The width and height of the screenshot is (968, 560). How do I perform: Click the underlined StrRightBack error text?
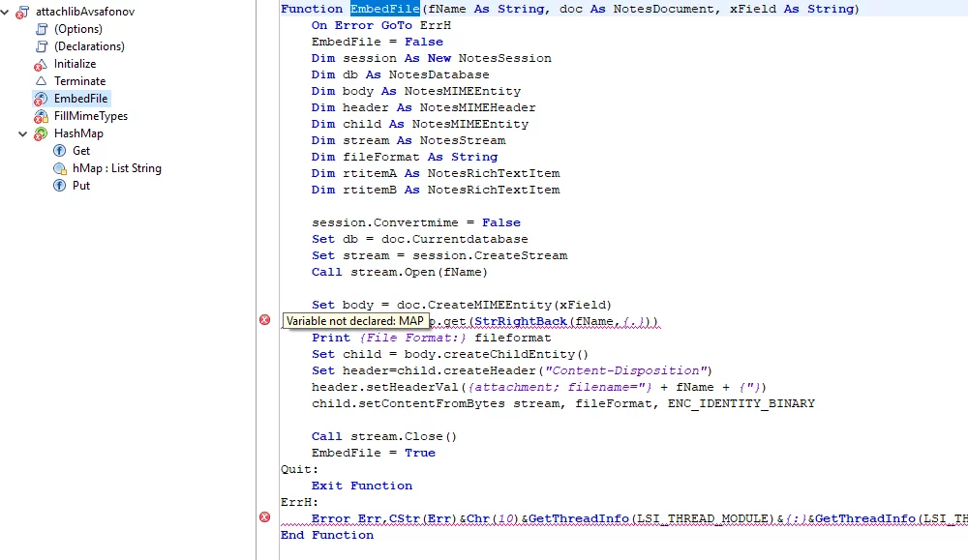coord(520,320)
